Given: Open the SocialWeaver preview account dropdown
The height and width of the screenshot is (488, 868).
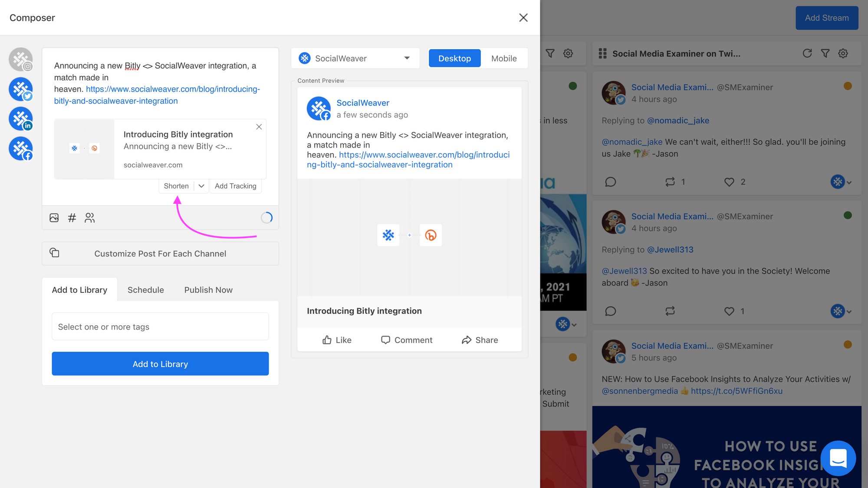Looking at the screenshot, I should [355, 58].
